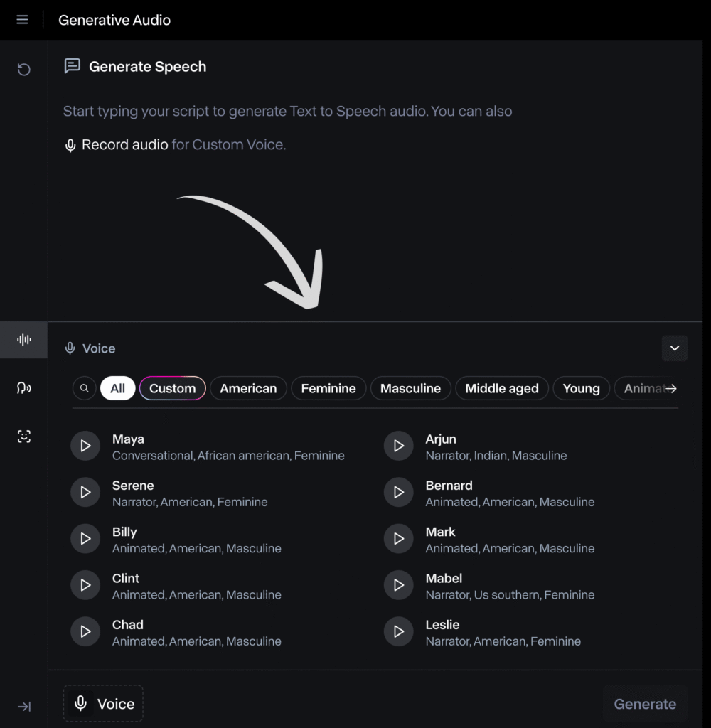711x728 pixels.
Task: Collapse the Voice panel with chevron
Action: 675,348
